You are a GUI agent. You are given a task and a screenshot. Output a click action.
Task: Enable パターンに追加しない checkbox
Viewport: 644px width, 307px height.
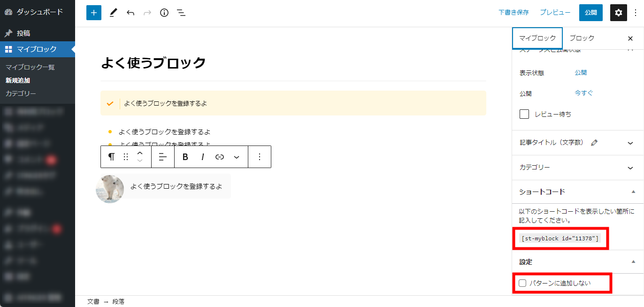(x=522, y=283)
